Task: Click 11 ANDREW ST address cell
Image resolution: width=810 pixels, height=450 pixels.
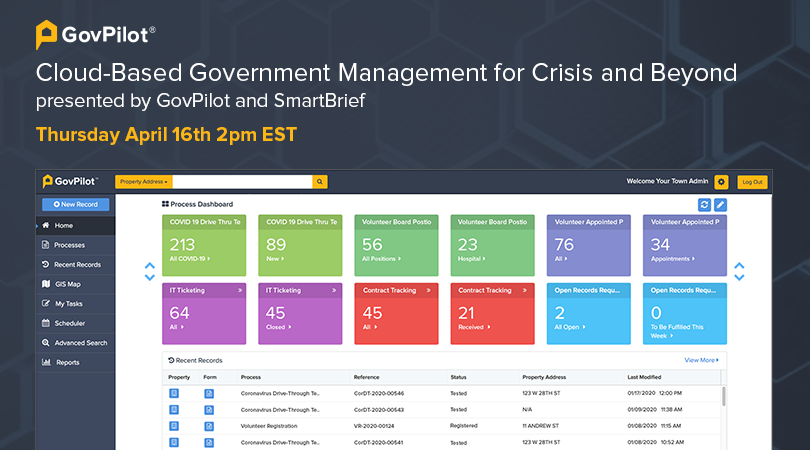Action: pos(539,426)
